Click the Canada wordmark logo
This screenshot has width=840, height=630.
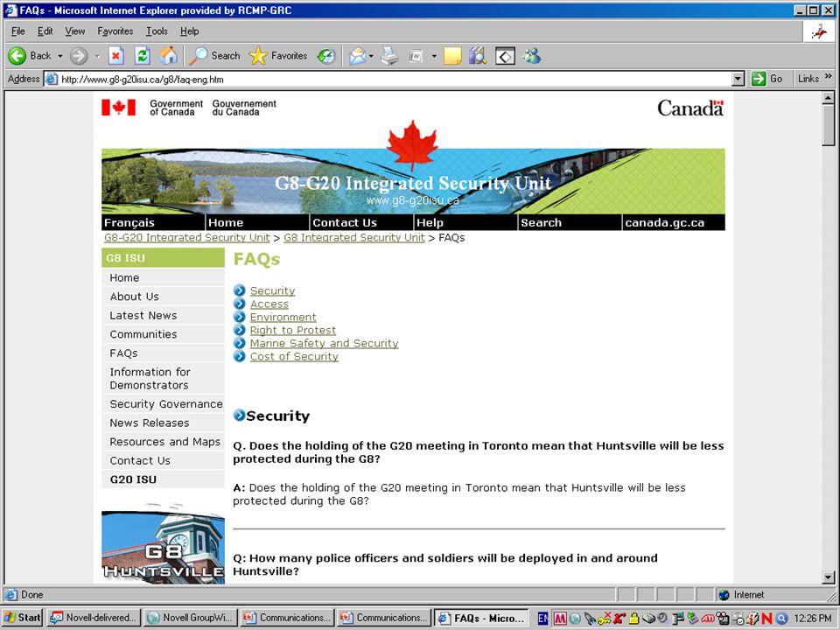point(690,108)
